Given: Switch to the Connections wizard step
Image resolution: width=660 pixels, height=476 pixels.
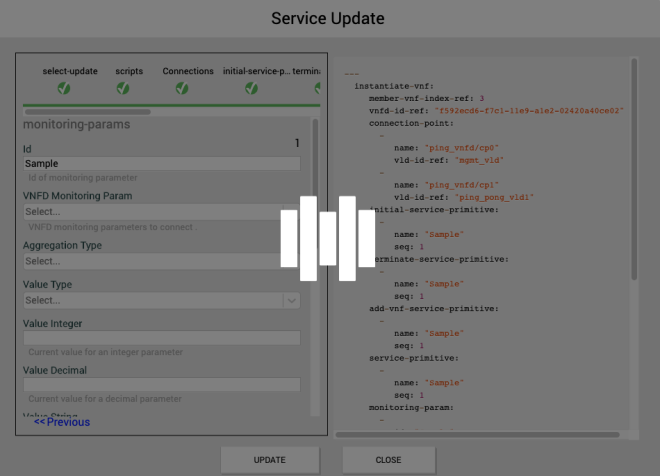Looking at the screenshot, I should click(x=188, y=72).
